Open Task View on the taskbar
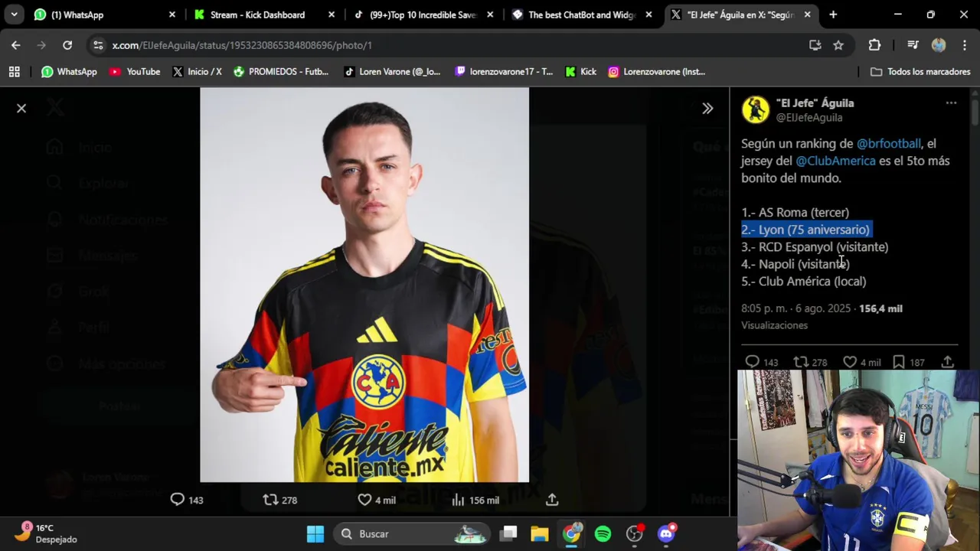Screen dimensions: 980x551 pos(509,533)
